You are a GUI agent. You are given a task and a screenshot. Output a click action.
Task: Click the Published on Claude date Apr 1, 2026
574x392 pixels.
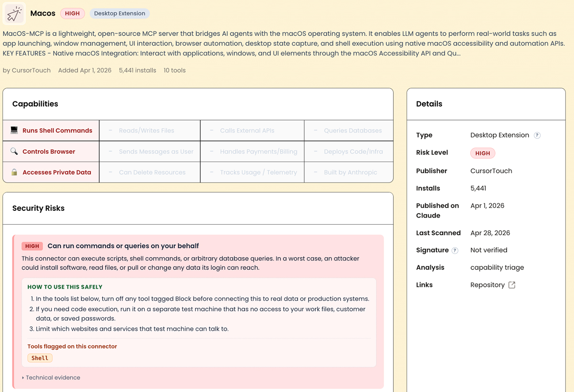487,206
